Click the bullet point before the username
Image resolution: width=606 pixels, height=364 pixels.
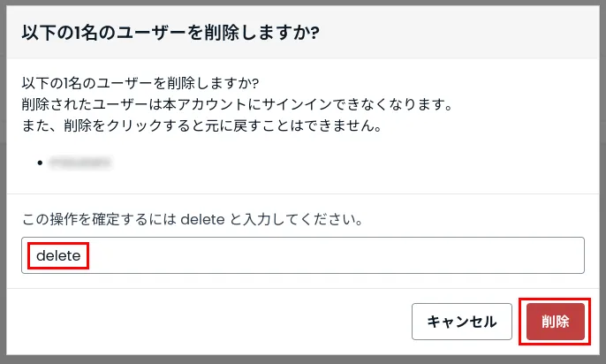40,163
